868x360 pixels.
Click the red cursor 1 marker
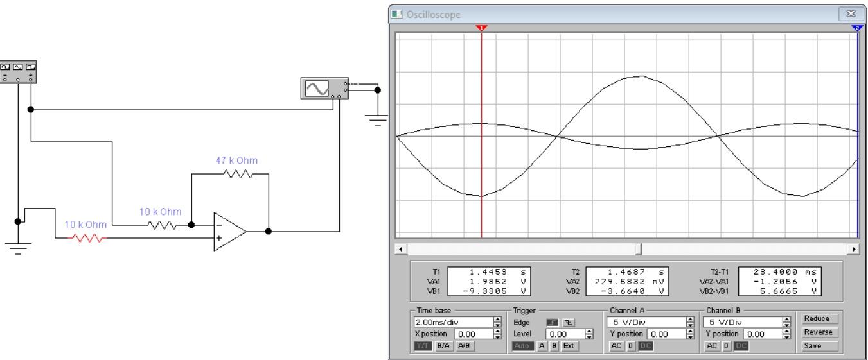482,28
